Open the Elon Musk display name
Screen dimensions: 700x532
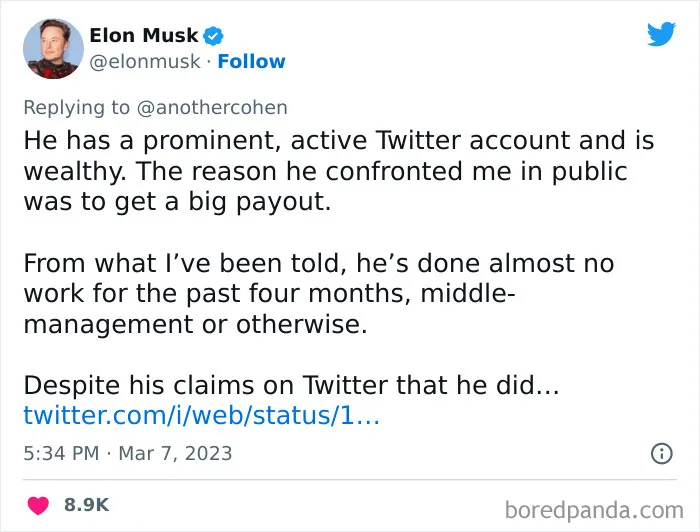[x=144, y=35]
